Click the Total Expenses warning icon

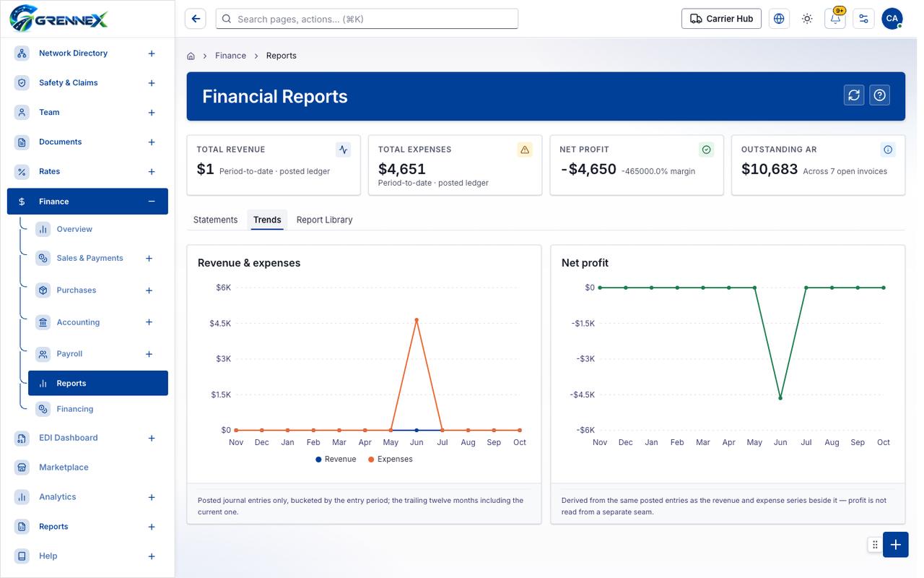tap(525, 150)
